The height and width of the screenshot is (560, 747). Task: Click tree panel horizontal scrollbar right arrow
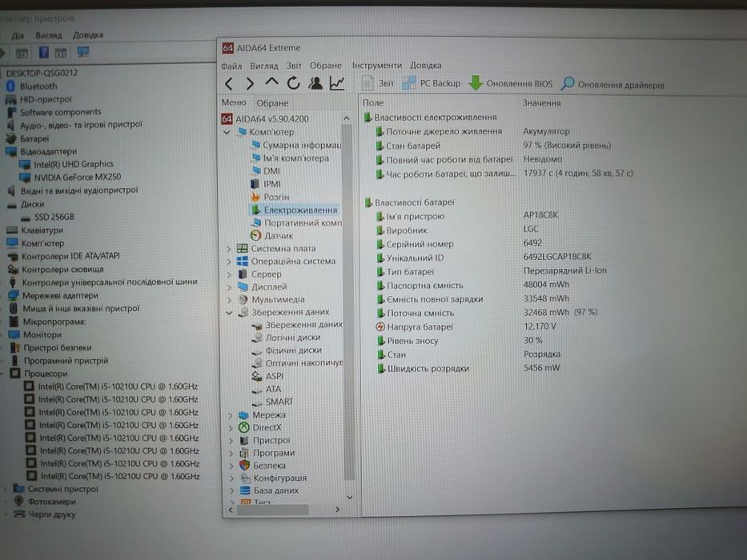pos(337,510)
